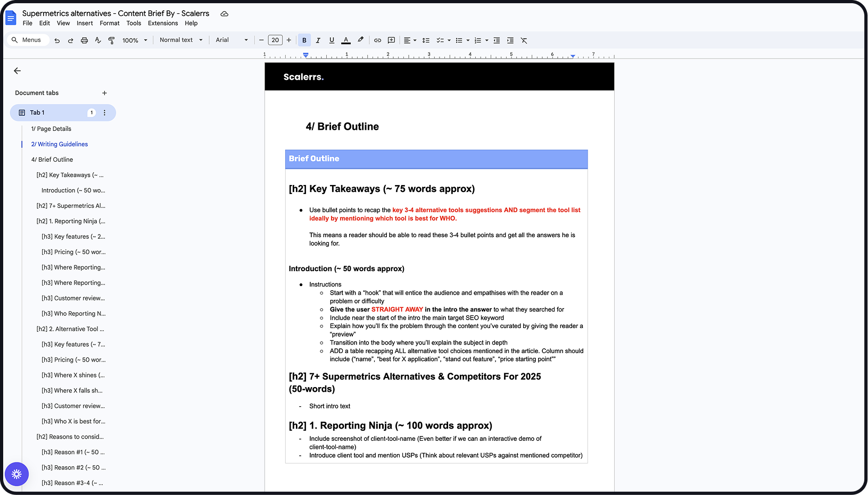
Task: Open line and paragraph spacing
Action: (x=426, y=40)
